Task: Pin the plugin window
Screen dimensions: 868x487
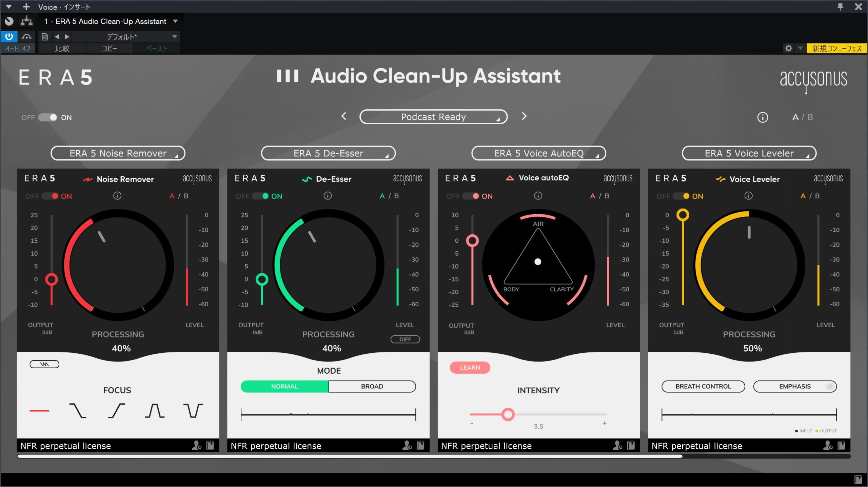Action: coord(840,7)
